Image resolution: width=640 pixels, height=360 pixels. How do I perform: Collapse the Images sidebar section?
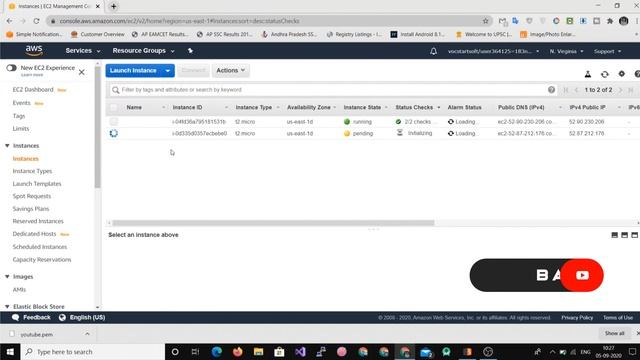pyautogui.click(x=7, y=277)
